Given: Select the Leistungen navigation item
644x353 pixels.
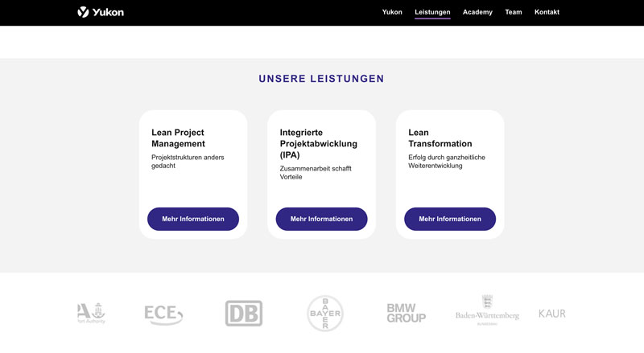Looking at the screenshot, I should point(432,12).
